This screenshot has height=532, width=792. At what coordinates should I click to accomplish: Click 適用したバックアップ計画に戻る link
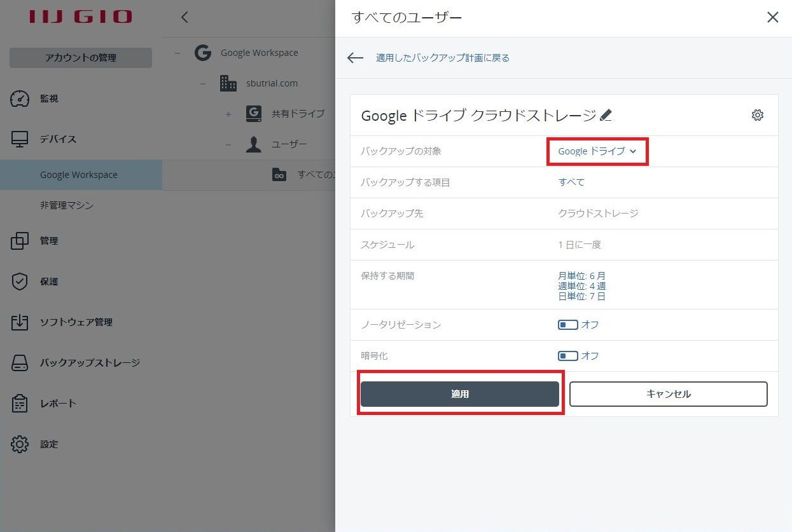point(443,58)
